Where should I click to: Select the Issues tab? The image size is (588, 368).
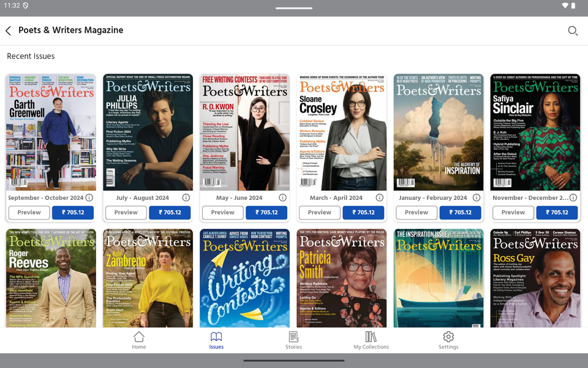pos(216,340)
